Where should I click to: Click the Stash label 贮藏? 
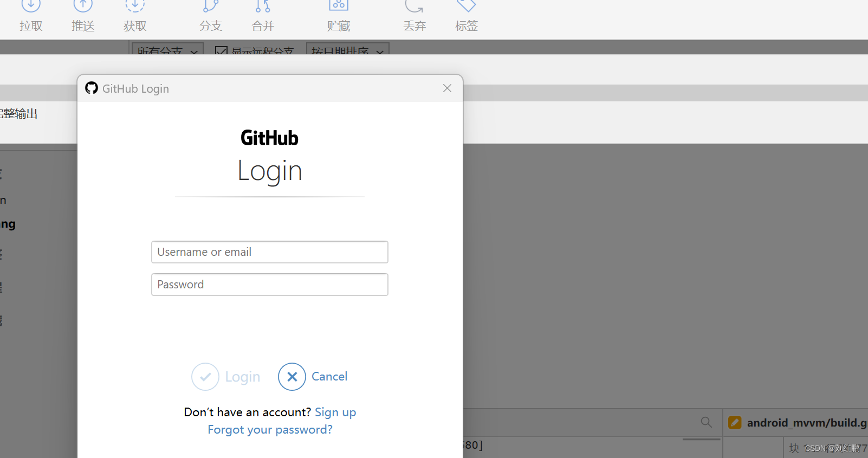point(339,26)
